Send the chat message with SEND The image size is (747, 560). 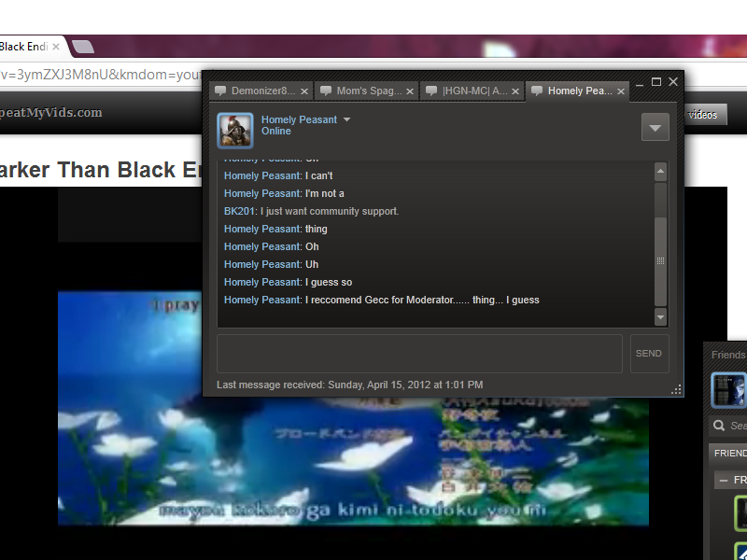[x=649, y=354]
